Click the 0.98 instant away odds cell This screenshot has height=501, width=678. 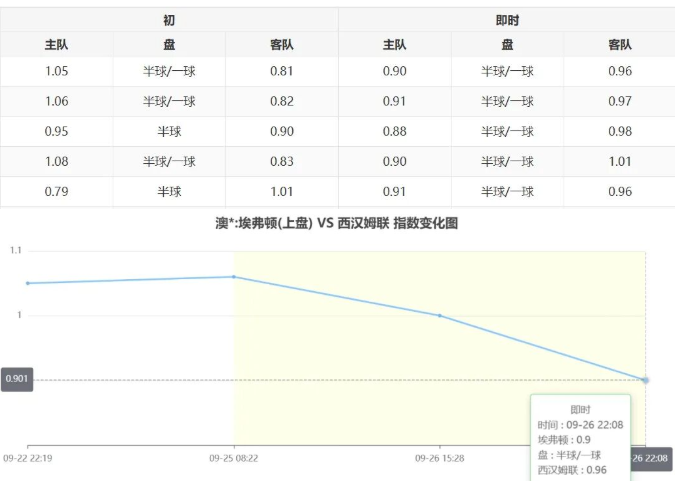pyautogui.click(x=620, y=131)
